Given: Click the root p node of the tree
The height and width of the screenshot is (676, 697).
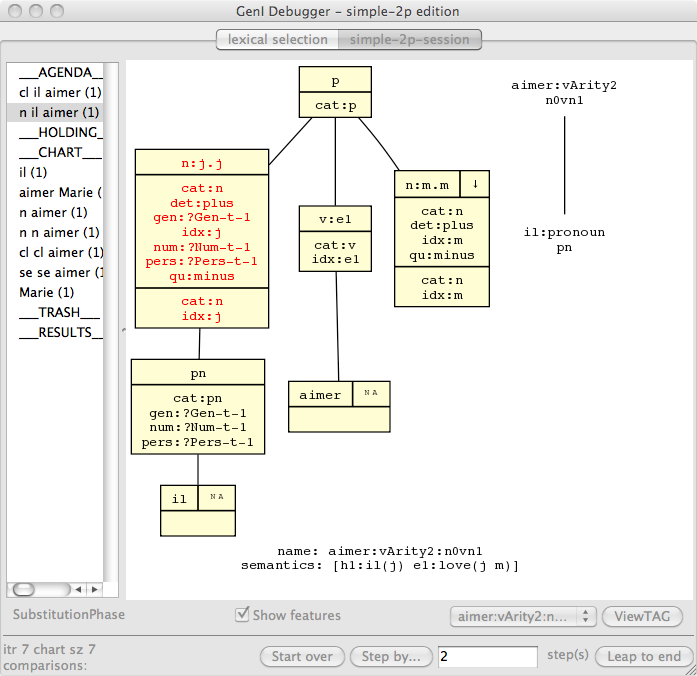Looking at the screenshot, I should coord(335,79).
